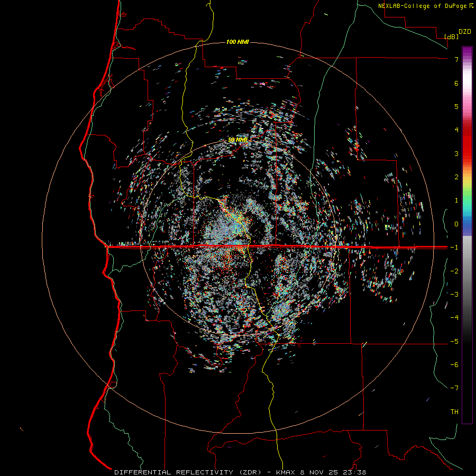Image resolution: width=476 pixels, height=476 pixels.
Task: Click the 23:38 timestamp in caption
Action: coord(355,472)
